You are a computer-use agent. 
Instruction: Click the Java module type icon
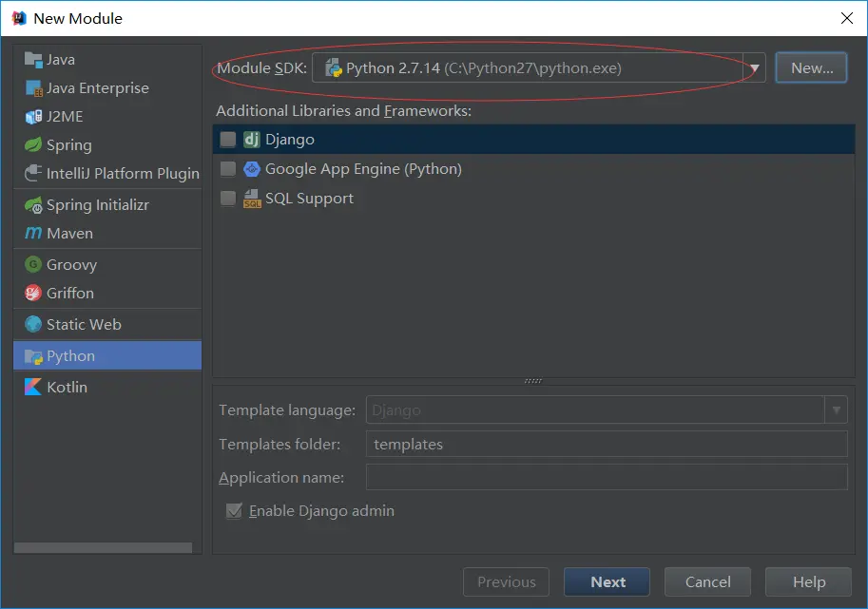coord(33,60)
